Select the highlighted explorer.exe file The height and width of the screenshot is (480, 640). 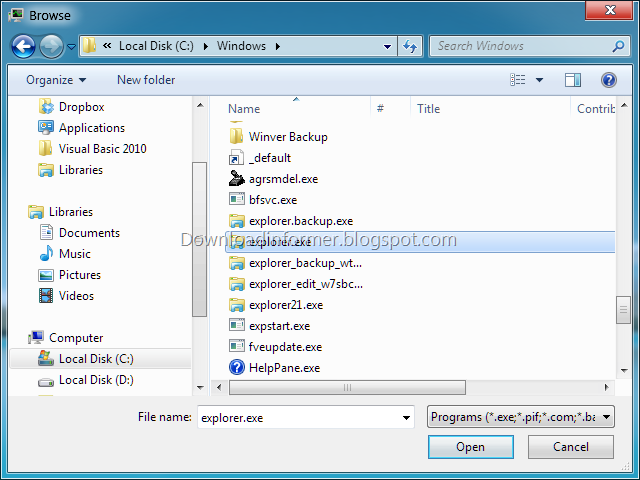click(420, 242)
